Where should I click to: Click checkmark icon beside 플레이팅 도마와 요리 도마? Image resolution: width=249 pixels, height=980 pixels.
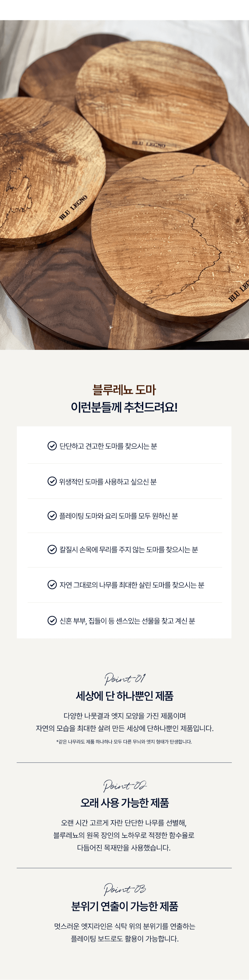pos(52,516)
